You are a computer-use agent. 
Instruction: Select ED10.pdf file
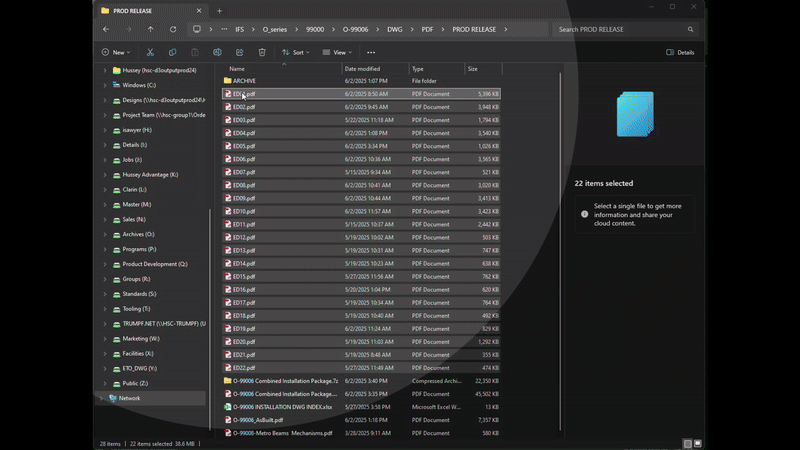click(361, 211)
